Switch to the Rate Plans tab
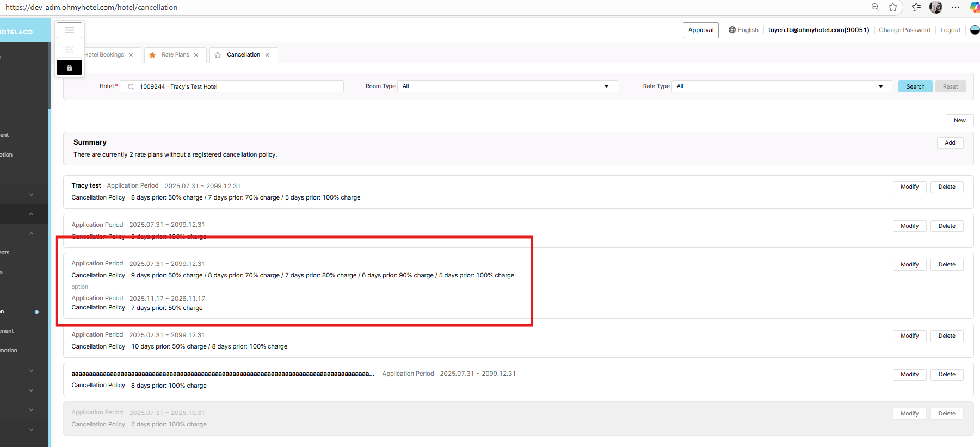The image size is (980, 447). tap(175, 55)
